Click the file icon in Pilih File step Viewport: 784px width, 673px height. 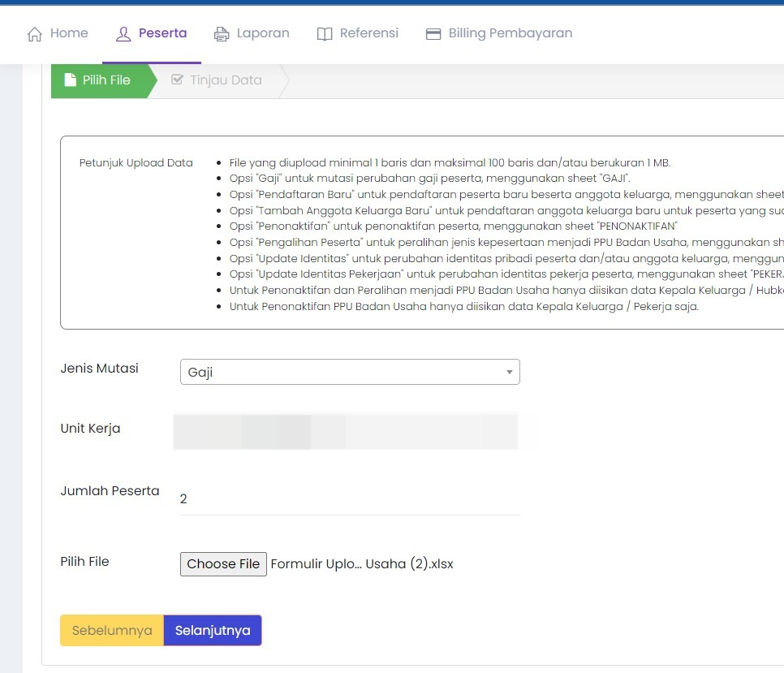point(71,80)
